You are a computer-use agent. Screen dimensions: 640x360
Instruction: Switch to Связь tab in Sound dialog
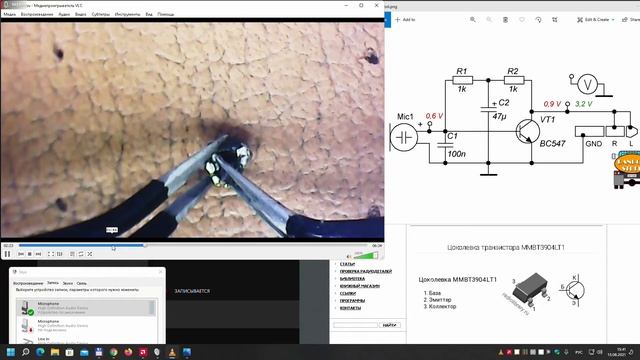pyautogui.click(x=82, y=283)
